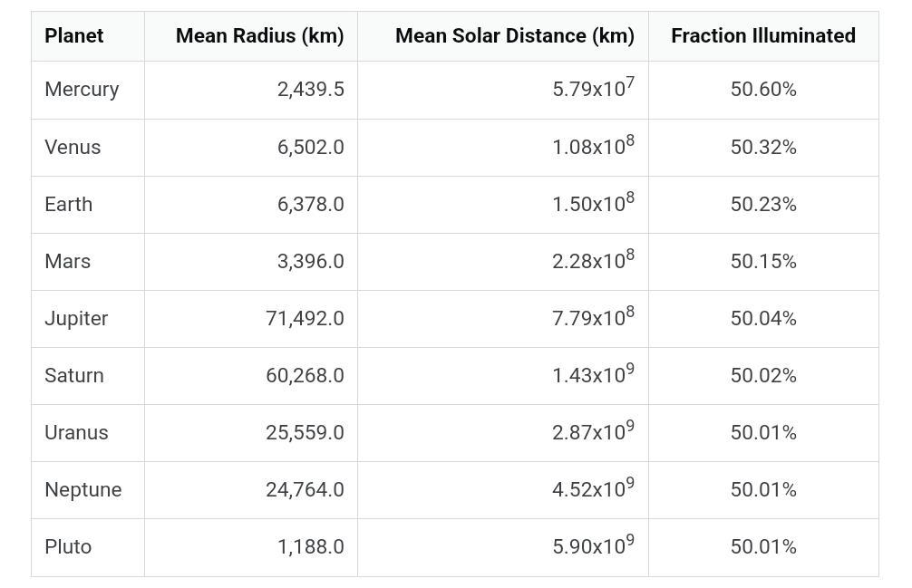Select the Saturn planet name
The image size is (912, 588).
pyautogui.click(x=74, y=376)
